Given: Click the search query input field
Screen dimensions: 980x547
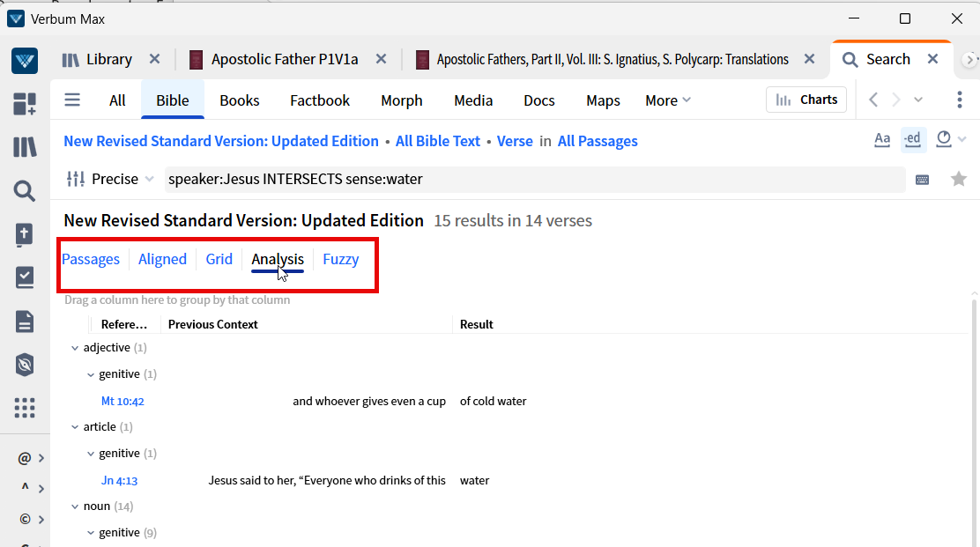Looking at the screenshot, I should [x=534, y=179].
